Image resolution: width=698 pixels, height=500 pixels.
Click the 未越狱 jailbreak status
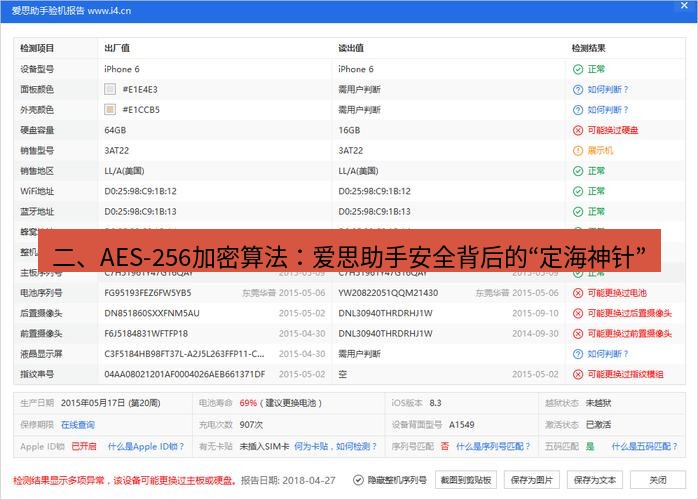click(x=598, y=403)
